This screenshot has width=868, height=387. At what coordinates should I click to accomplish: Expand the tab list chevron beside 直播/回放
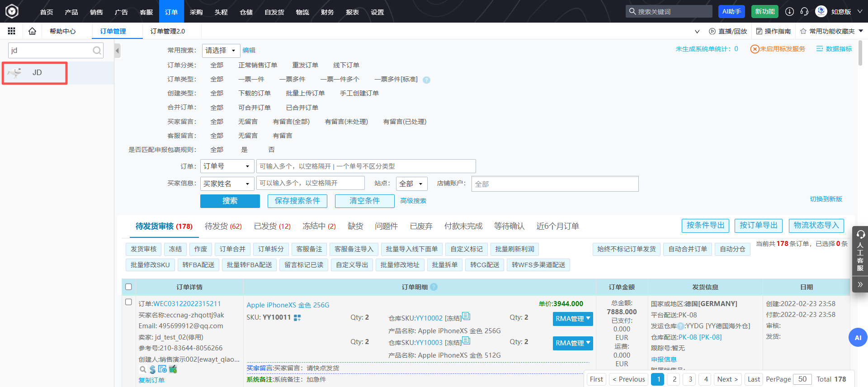[x=697, y=32]
